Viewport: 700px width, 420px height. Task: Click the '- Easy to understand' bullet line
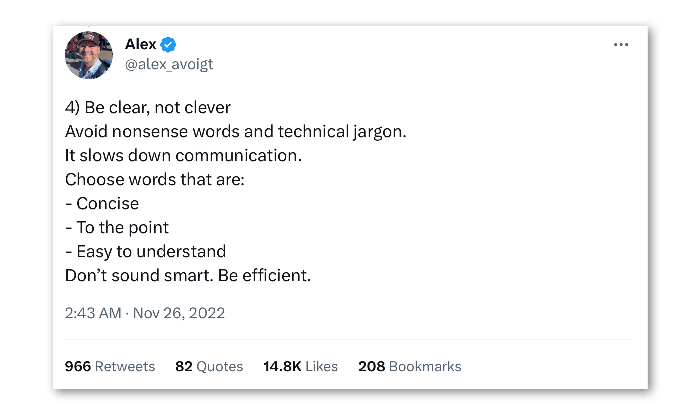(146, 251)
